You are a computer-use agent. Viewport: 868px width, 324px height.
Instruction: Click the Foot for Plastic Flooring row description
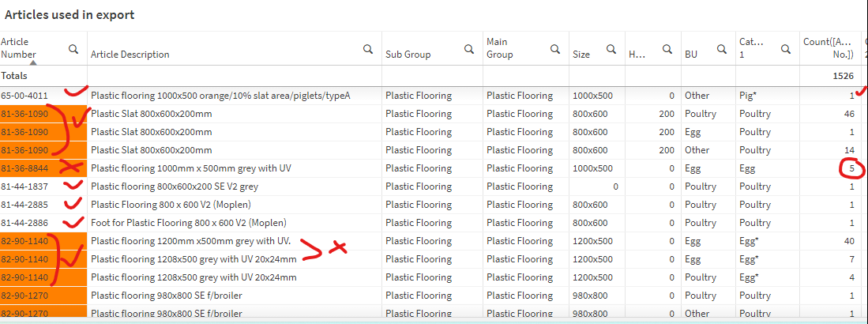tap(189, 223)
